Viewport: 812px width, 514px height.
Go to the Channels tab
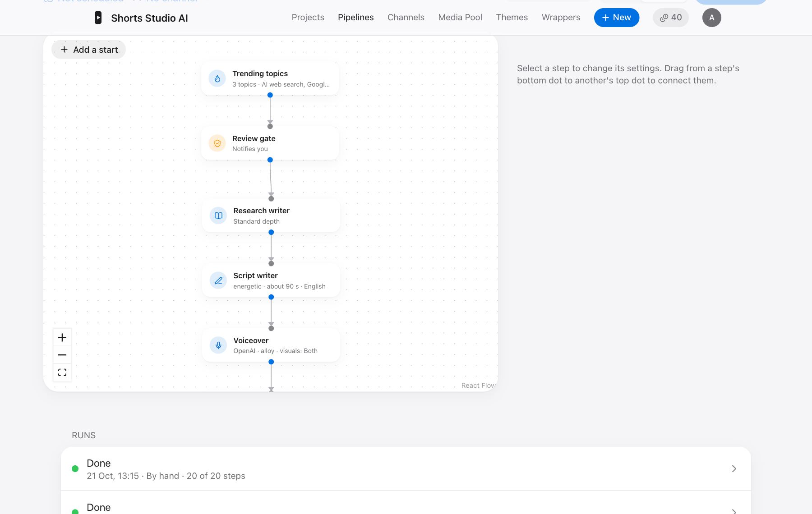click(x=406, y=17)
